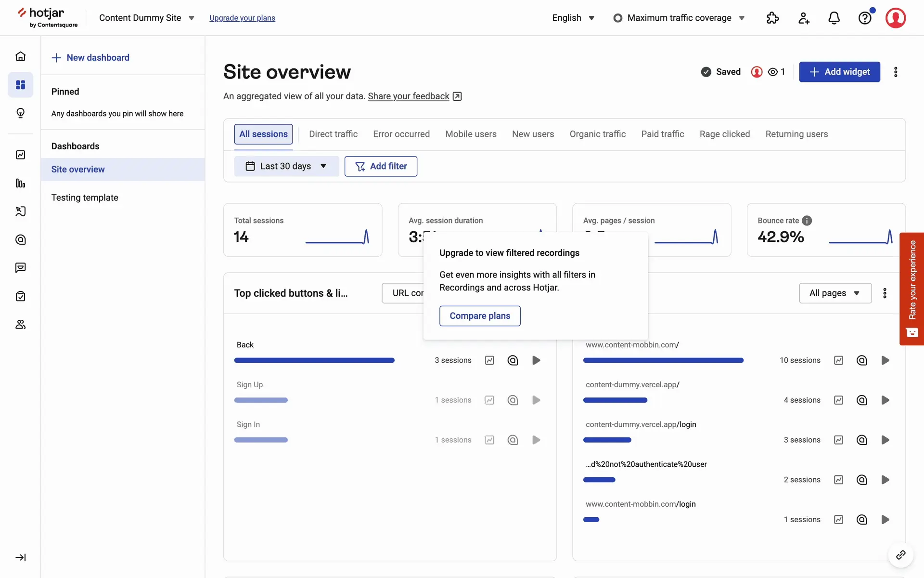
Task: Open the Surveys clipboard sidebar icon
Action: pos(20,296)
